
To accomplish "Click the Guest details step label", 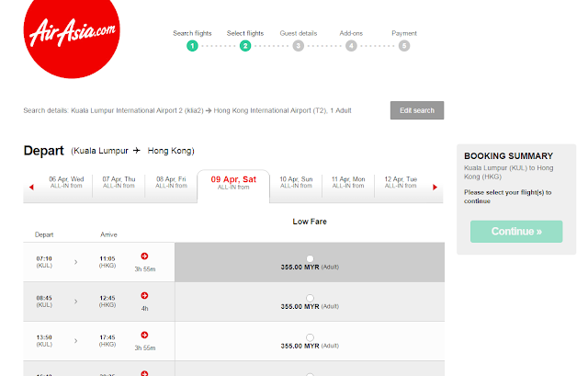I will click(x=299, y=33).
